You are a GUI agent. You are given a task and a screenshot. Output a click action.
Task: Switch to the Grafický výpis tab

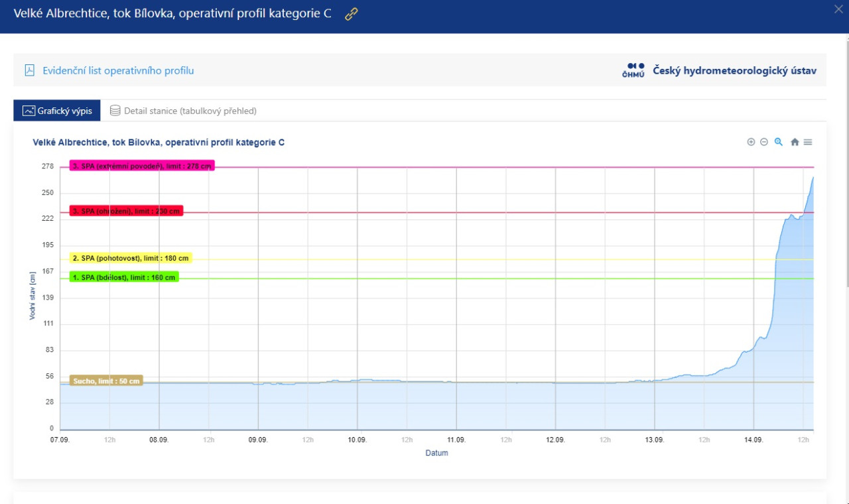pos(57,111)
